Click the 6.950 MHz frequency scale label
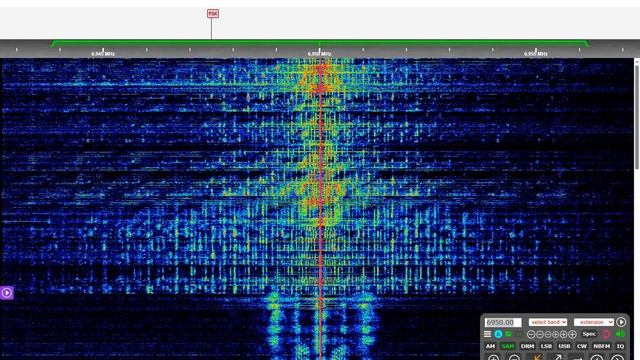The width and height of the screenshot is (640, 360). point(319,53)
